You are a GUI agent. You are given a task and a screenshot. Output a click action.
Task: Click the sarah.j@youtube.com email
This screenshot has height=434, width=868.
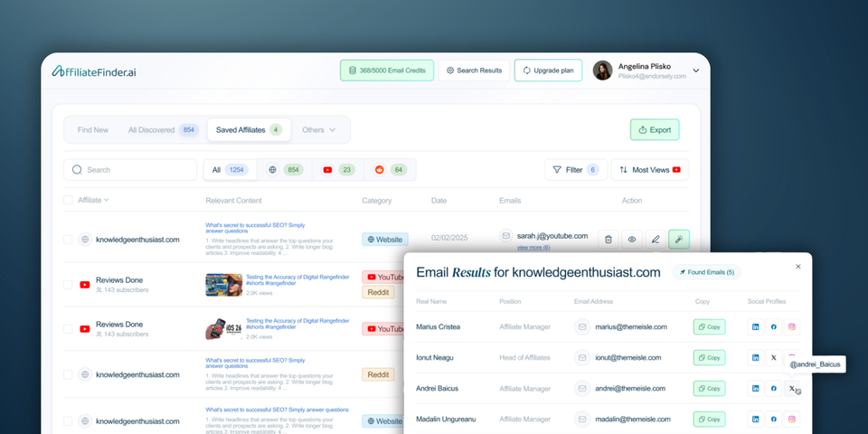tap(552, 236)
